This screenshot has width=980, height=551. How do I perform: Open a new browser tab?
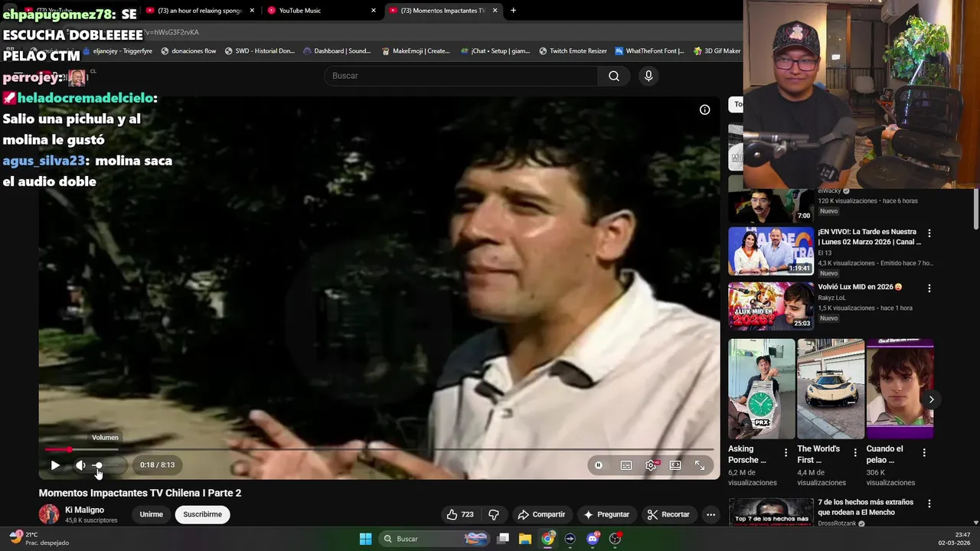pyautogui.click(x=513, y=11)
